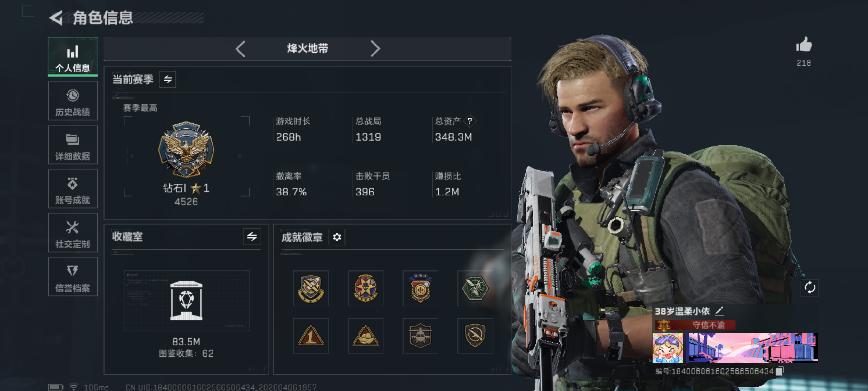Open the 详细数据 tab

(73, 145)
